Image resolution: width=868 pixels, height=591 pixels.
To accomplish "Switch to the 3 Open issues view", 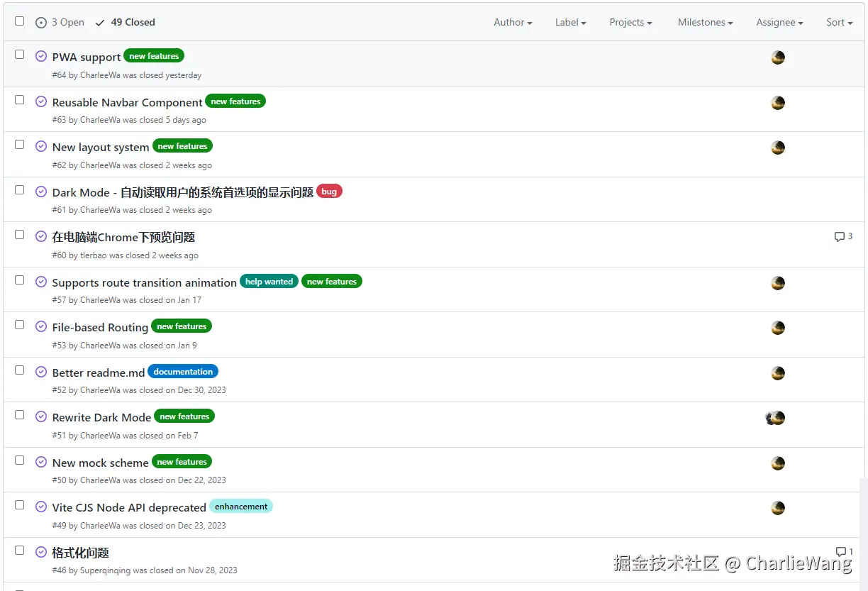I will (67, 22).
